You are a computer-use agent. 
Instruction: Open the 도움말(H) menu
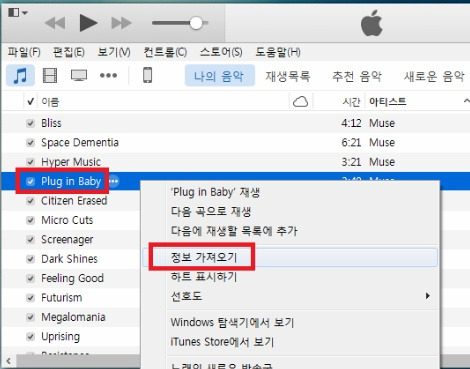coord(278,52)
